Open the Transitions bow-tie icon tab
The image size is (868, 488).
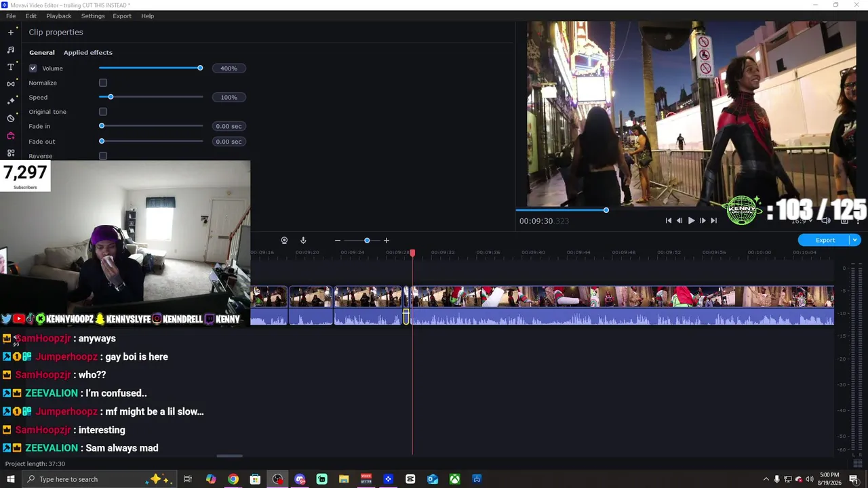click(x=11, y=84)
